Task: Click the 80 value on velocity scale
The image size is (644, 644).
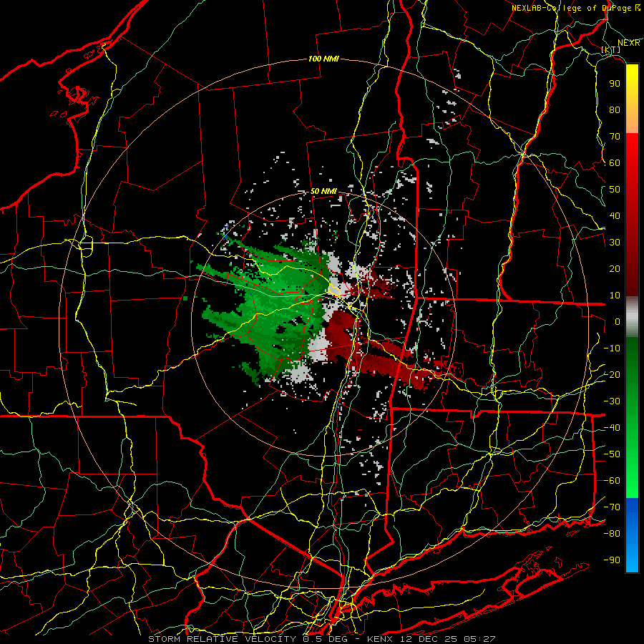Action: (615, 109)
